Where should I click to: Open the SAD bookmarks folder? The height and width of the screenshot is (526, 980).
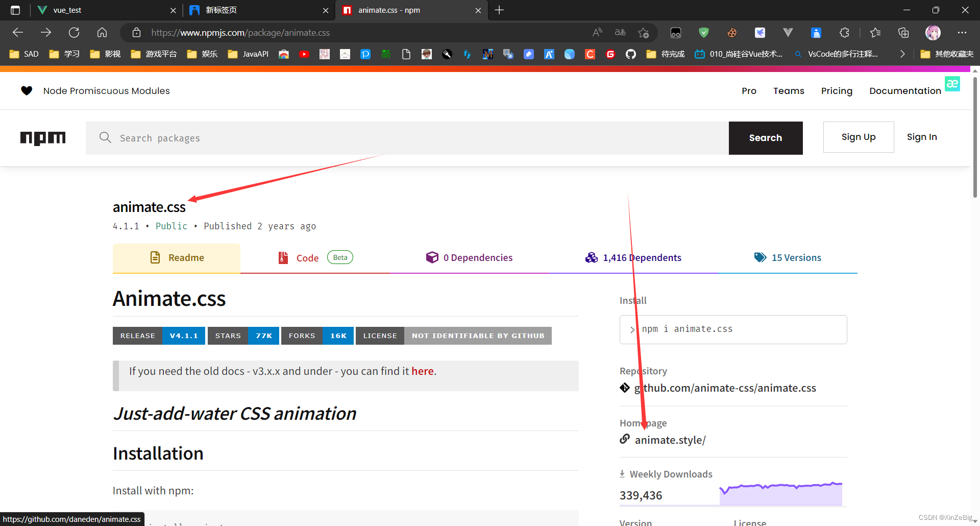tap(24, 54)
